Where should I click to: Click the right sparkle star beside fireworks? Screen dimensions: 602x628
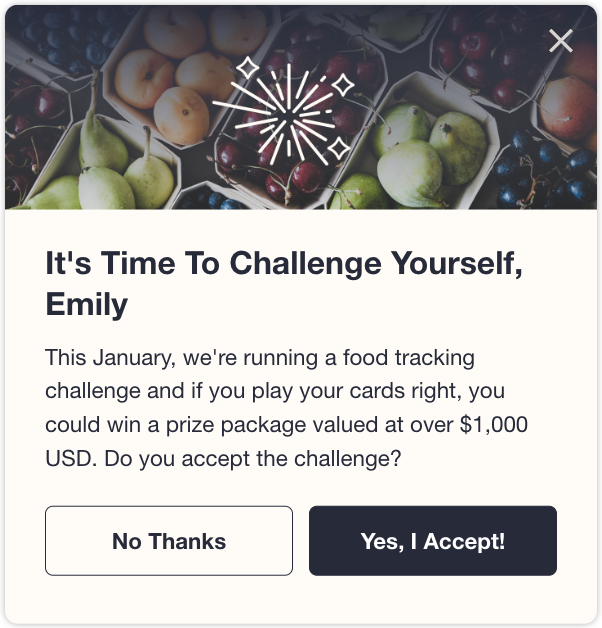click(343, 85)
